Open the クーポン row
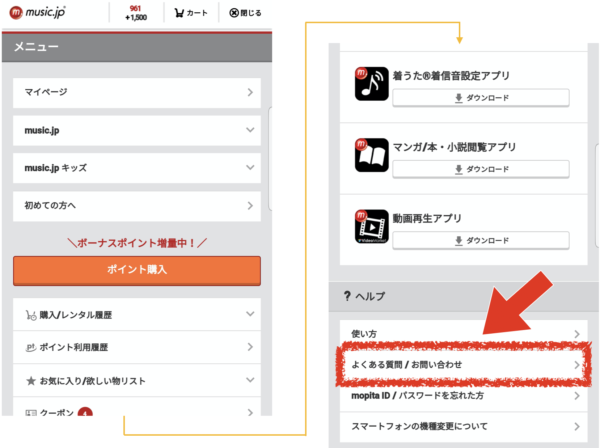The height and width of the screenshot is (448, 600). coord(137,407)
